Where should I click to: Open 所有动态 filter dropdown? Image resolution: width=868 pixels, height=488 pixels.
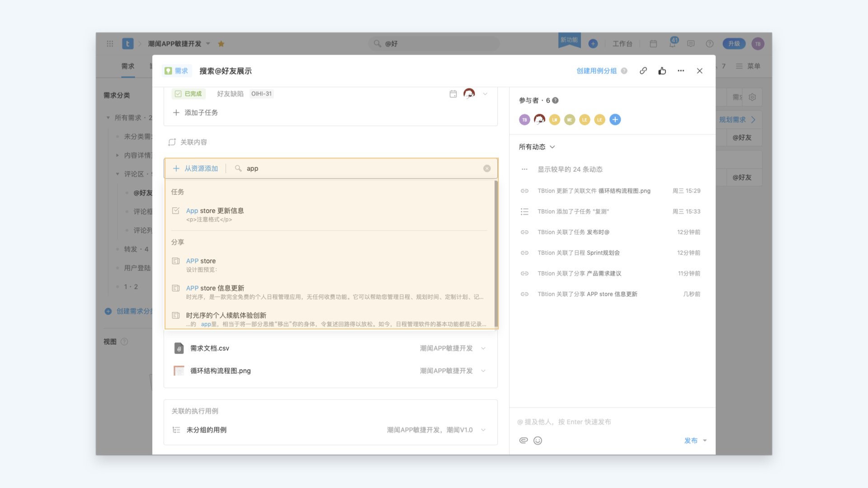click(537, 147)
